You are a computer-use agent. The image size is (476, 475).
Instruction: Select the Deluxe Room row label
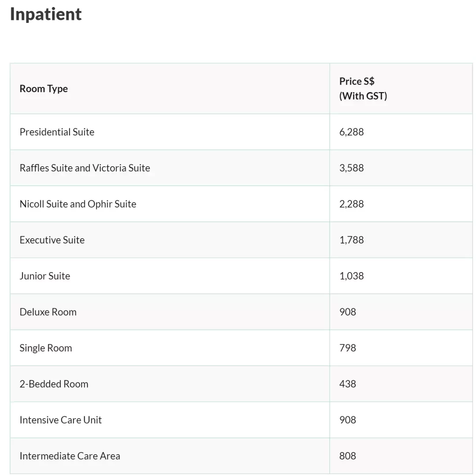[x=48, y=312]
